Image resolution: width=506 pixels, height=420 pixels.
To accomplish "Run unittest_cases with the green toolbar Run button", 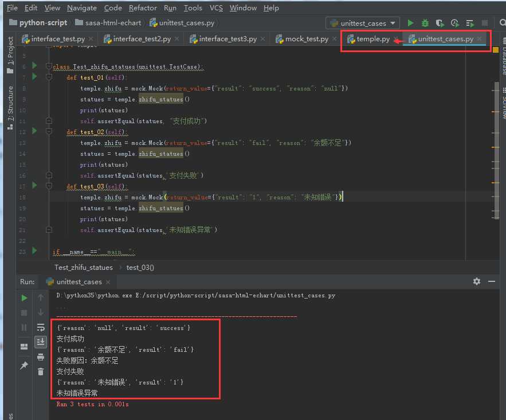I will tap(410, 23).
